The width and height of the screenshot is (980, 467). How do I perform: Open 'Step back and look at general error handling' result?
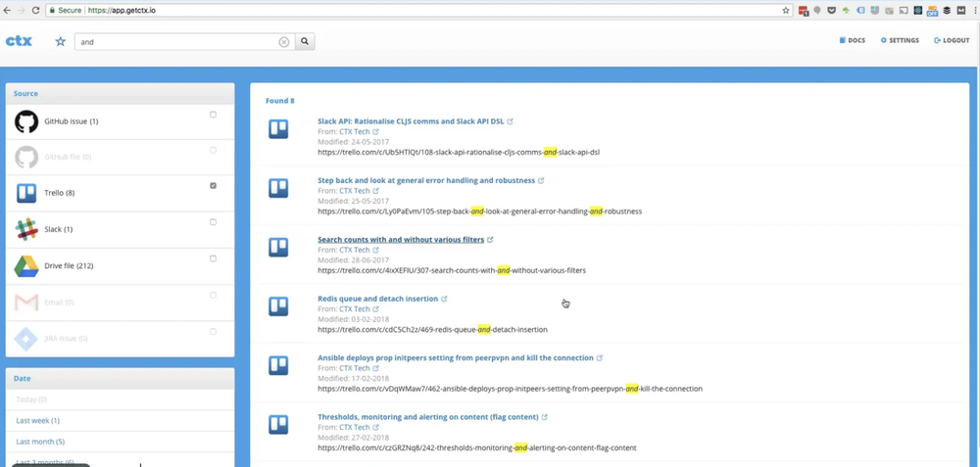pyautogui.click(x=426, y=180)
